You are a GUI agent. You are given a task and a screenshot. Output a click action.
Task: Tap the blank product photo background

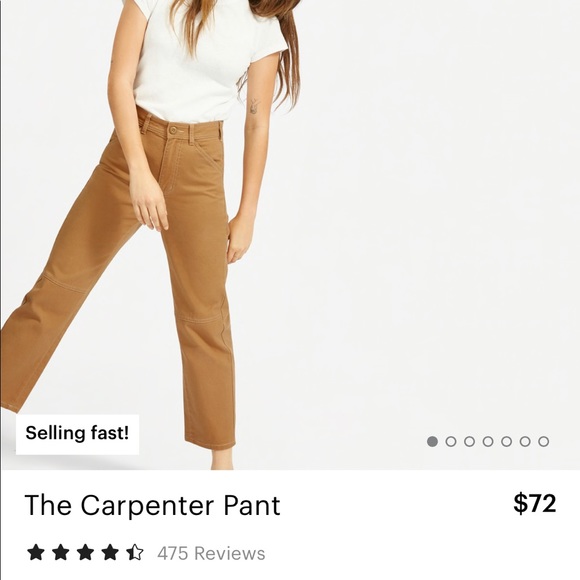pyautogui.click(x=425, y=222)
